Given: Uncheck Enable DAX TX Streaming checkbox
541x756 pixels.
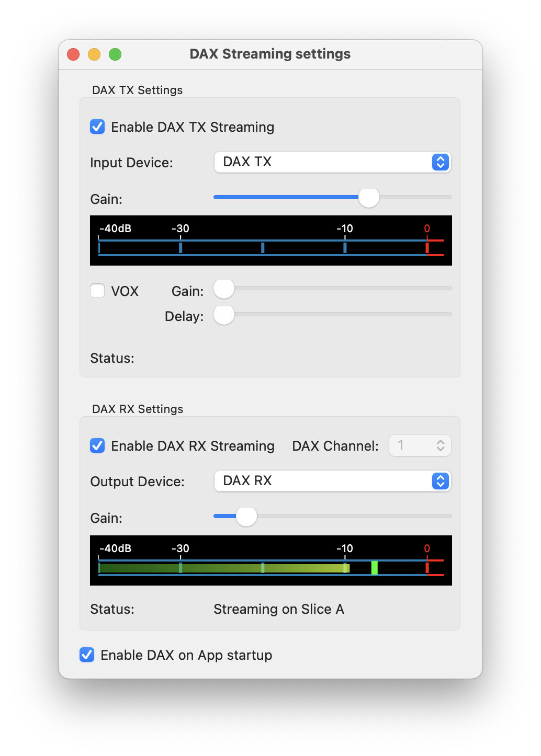Looking at the screenshot, I should pyautogui.click(x=97, y=127).
